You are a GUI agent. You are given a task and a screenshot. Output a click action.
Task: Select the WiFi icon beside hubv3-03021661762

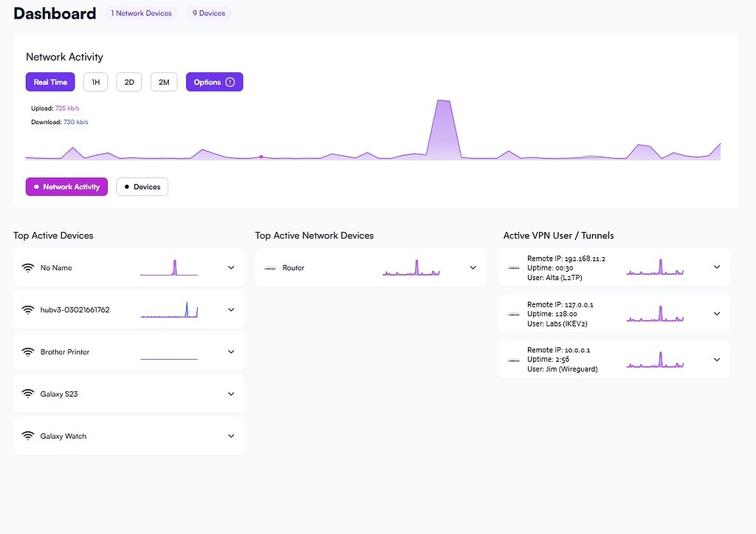tap(29, 309)
